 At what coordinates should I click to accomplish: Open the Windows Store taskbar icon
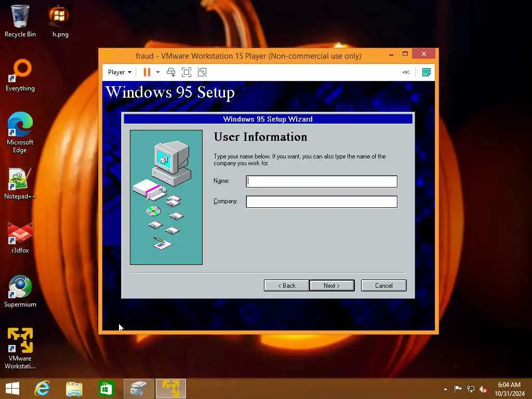106,389
